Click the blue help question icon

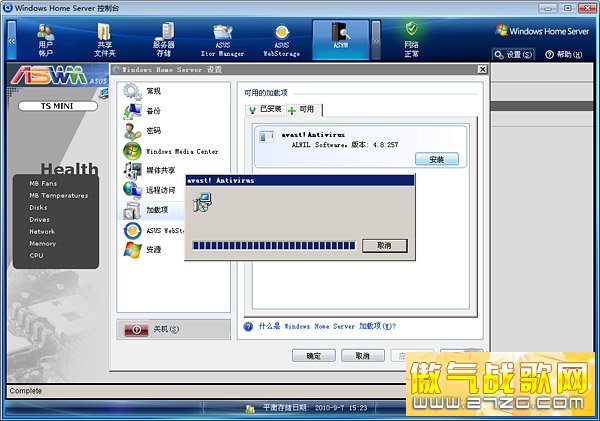tap(248, 326)
